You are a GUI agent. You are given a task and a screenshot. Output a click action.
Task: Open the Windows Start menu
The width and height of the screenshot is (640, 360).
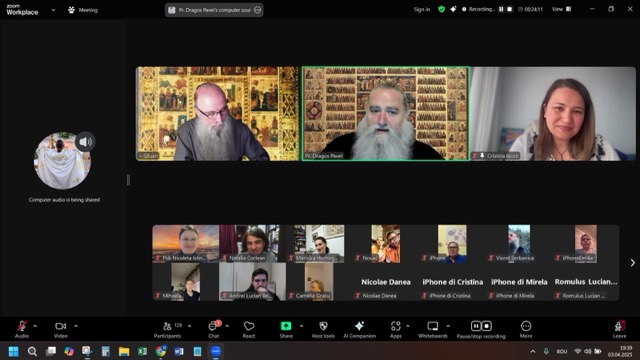(13, 351)
